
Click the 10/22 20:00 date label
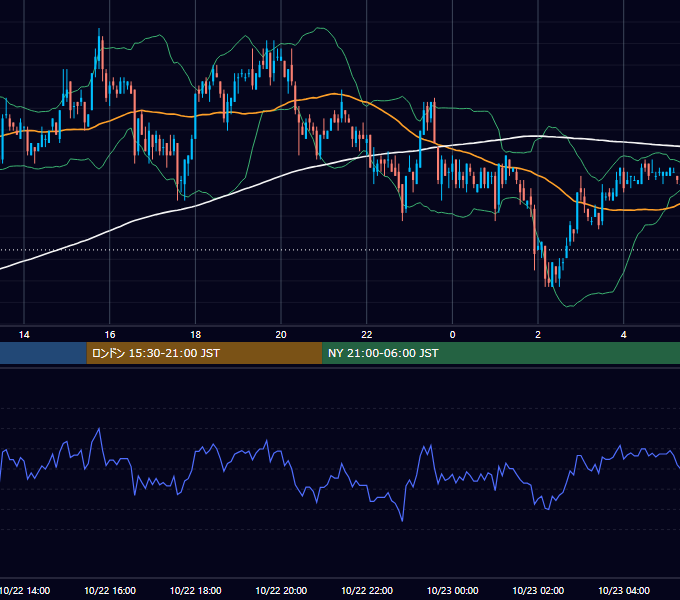281,590
